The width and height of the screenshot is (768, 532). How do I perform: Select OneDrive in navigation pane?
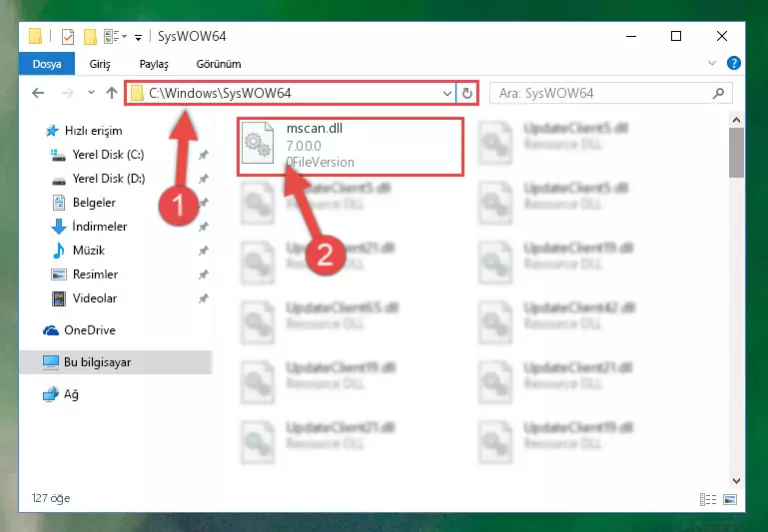tap(90, 330)
